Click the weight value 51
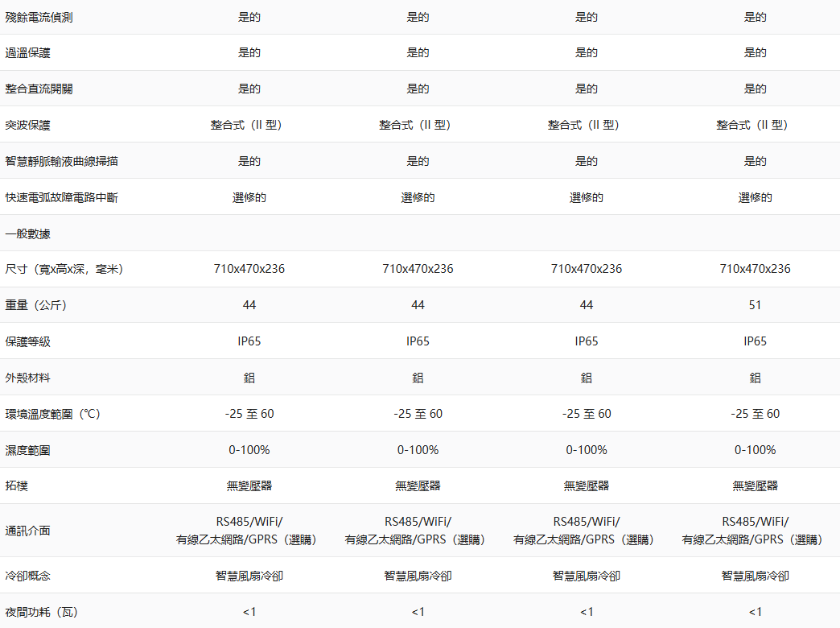The height and width of the screenshot is (628, 840). pos(755,305)
